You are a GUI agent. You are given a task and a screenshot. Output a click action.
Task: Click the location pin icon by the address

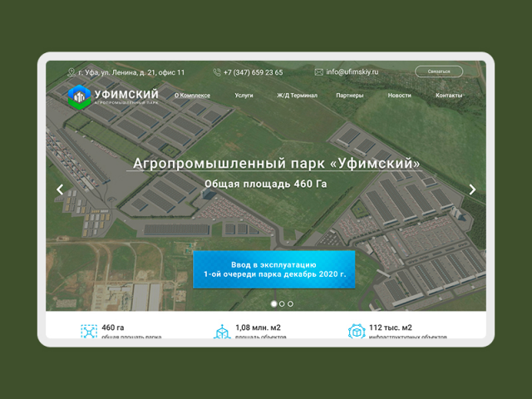[71, 72]
